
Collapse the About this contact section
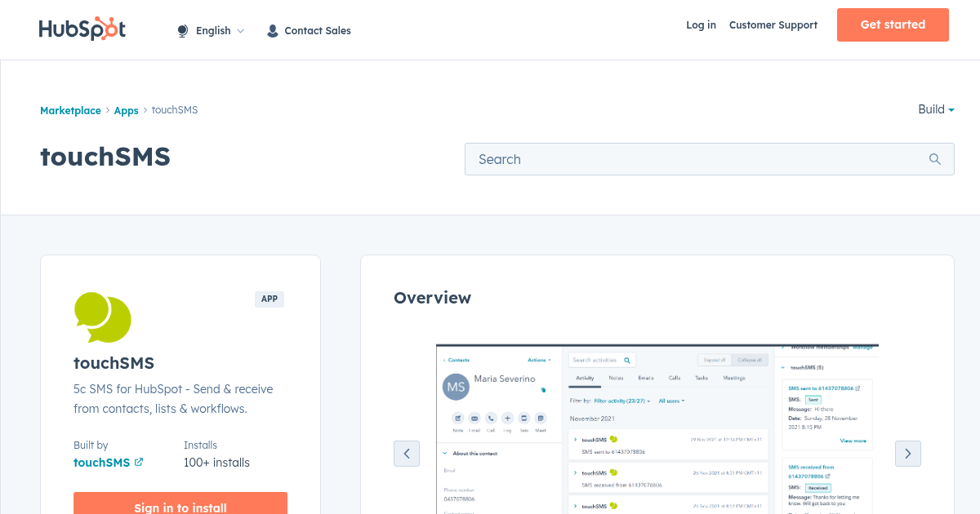pos(445,453)
